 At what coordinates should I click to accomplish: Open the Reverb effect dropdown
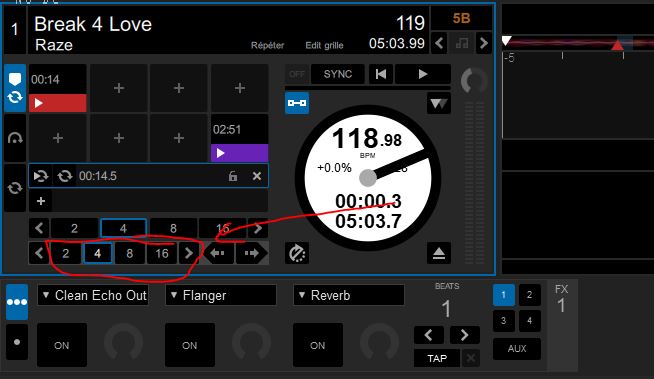coord(349,295)
